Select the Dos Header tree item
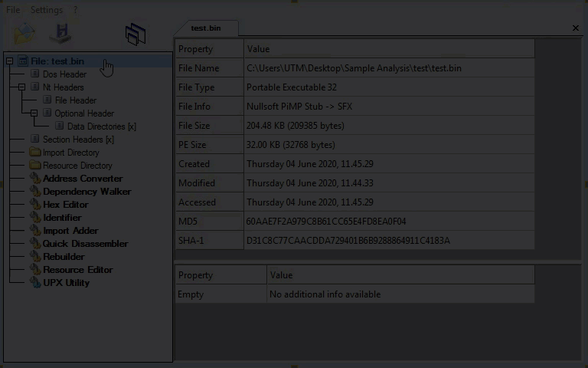The image size is (588, 368). coord(64,74)
